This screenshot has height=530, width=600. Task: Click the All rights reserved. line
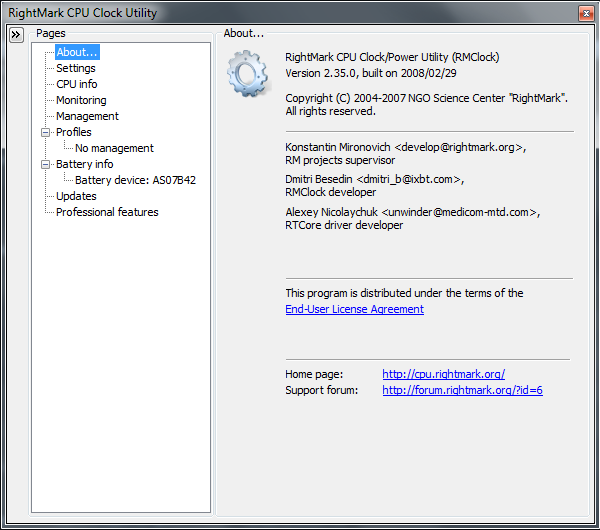pos(330,111)
